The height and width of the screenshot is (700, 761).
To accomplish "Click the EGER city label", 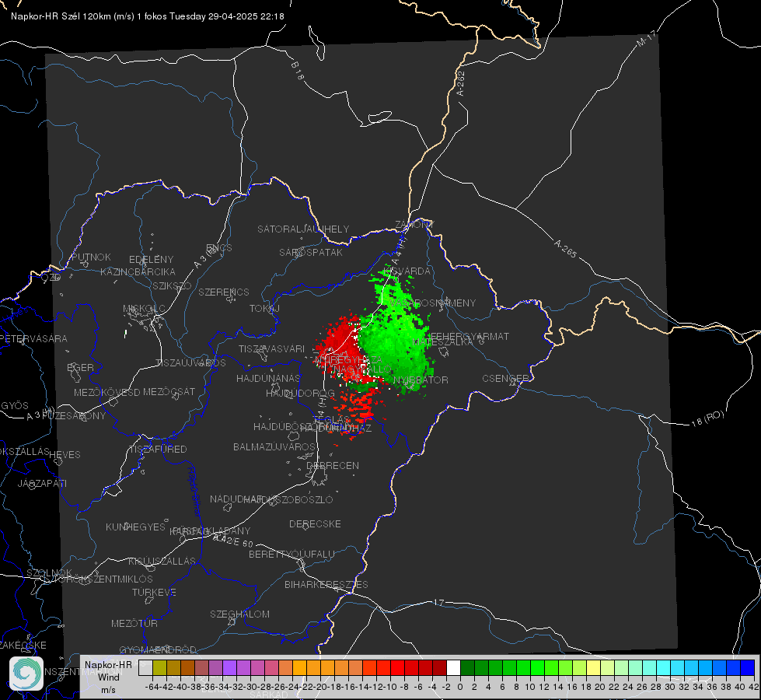I will [x=81, y=367].
